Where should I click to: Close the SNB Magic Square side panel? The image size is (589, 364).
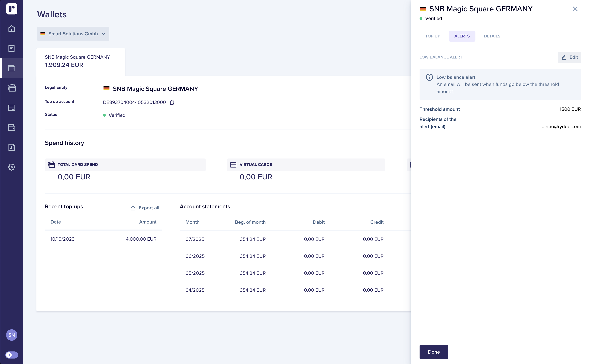tap(575, 9)
